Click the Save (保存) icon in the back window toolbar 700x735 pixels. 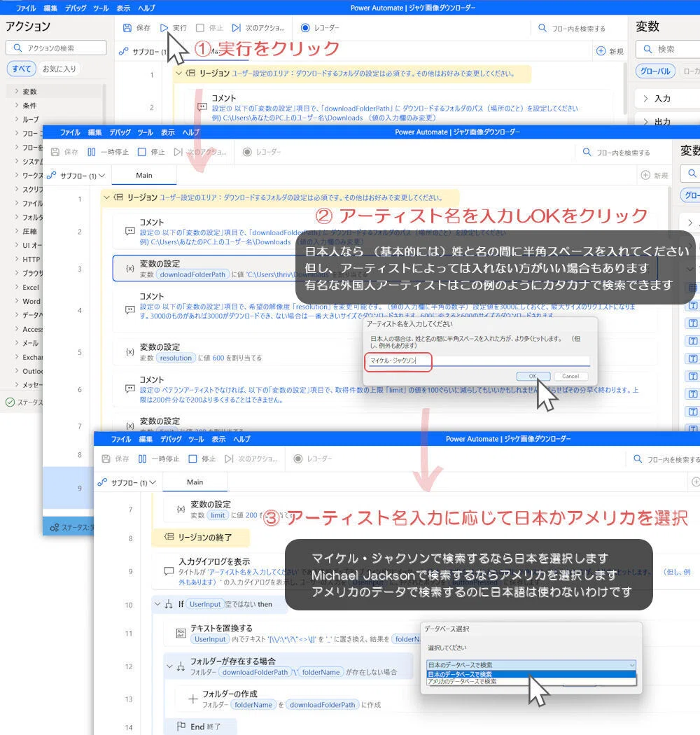(x=127, y=28)
